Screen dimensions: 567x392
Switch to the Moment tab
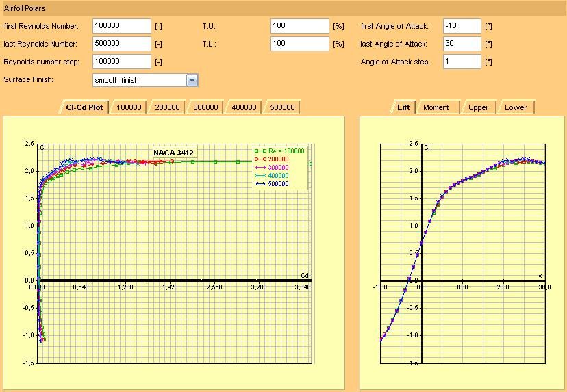[436, 107]
